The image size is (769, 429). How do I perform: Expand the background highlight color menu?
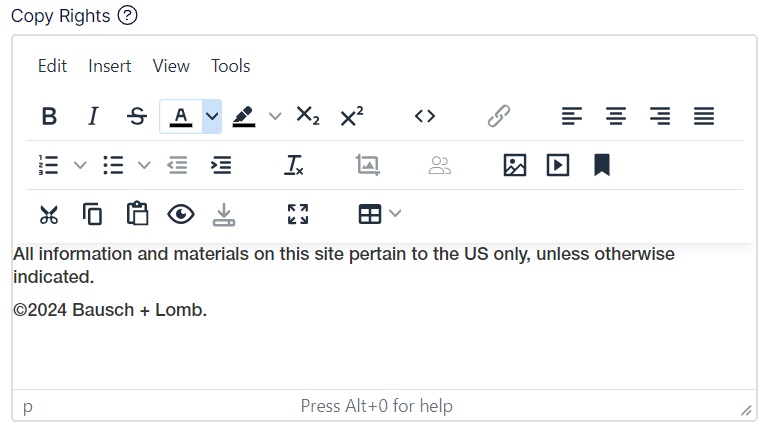pos(275,116)
